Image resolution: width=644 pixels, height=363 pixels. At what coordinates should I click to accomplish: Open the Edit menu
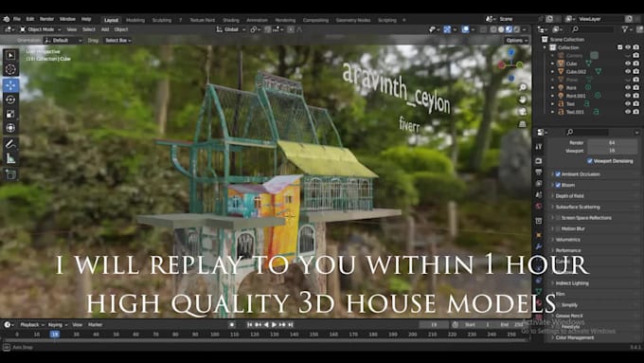coord(30,19)
